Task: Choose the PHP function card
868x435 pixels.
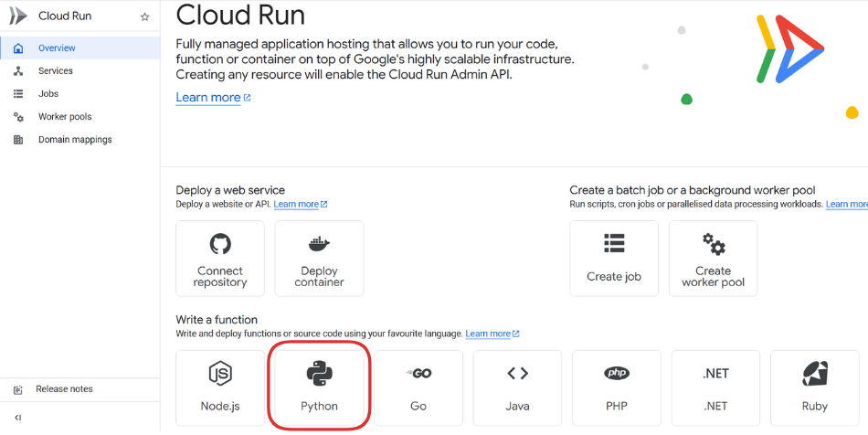Action: coord(617,388)
